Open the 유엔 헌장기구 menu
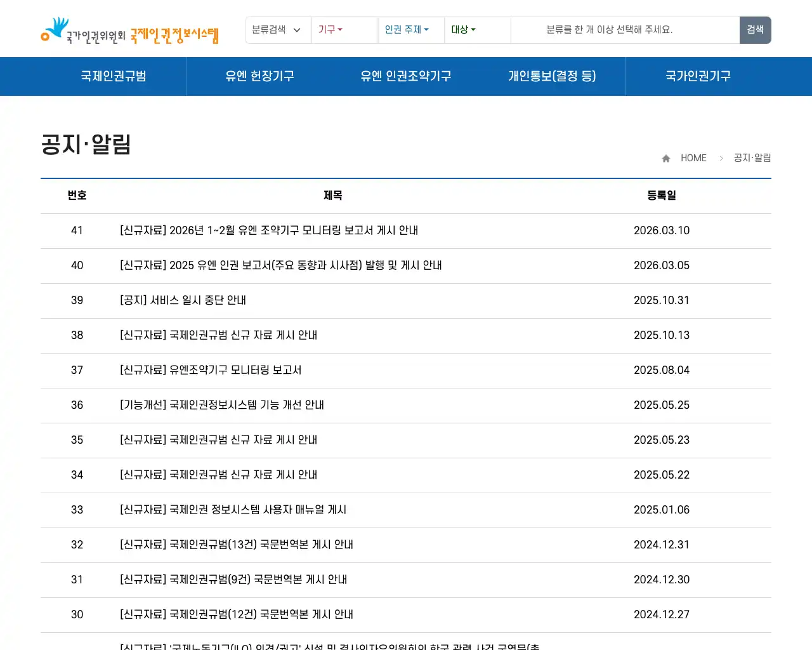Viewport: 812px width, 650px height. pyautogui.click(x=260, y=76)
